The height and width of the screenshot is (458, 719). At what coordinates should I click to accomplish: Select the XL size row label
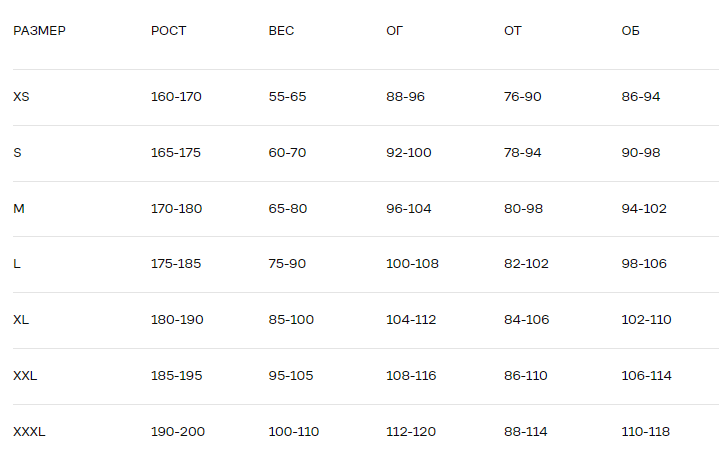21,320
